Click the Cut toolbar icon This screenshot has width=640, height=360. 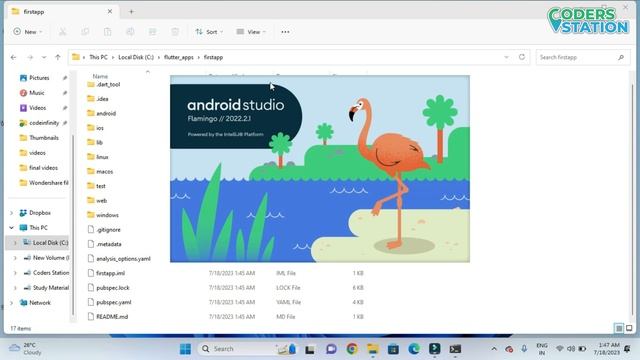point(62,32)
